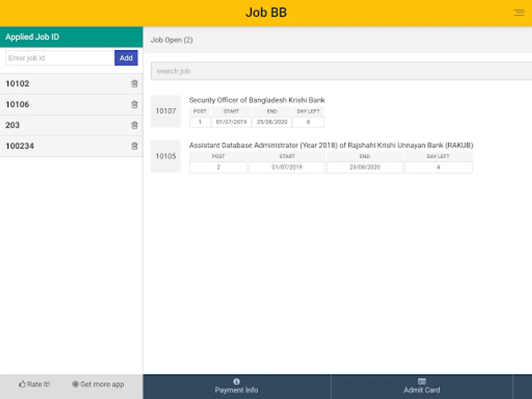Focus the search job field
Viewport: 532px width, 399px height.
[341, 71]
